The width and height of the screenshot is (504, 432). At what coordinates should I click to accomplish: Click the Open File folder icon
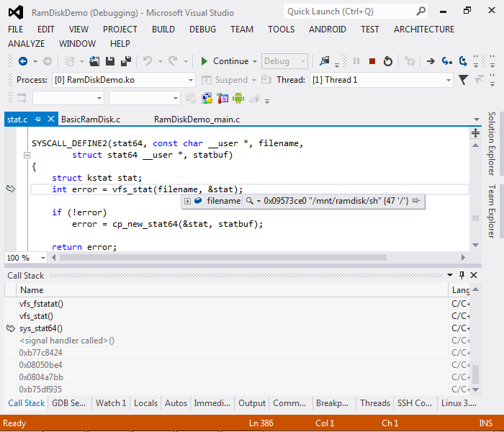click(94, 61)
